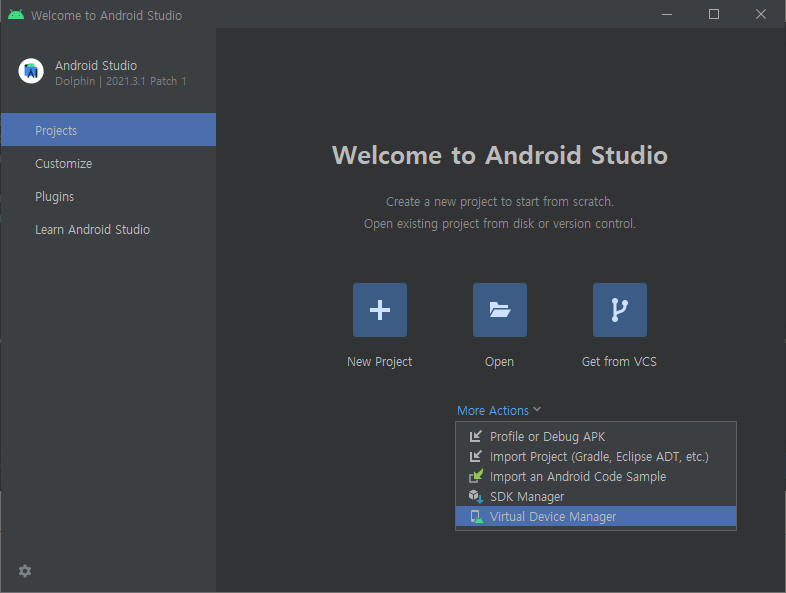The width and height of the screenshot is (786, 593).
Task: Click the Open label text
Action: (x=499, y=362)
